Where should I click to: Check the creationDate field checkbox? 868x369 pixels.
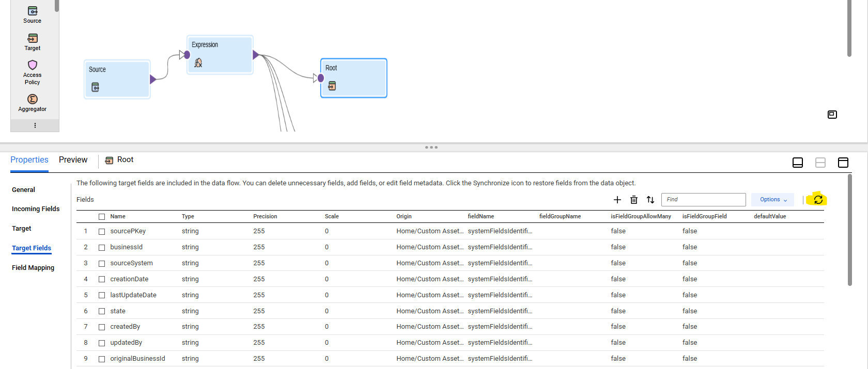[x=102, y=279]
